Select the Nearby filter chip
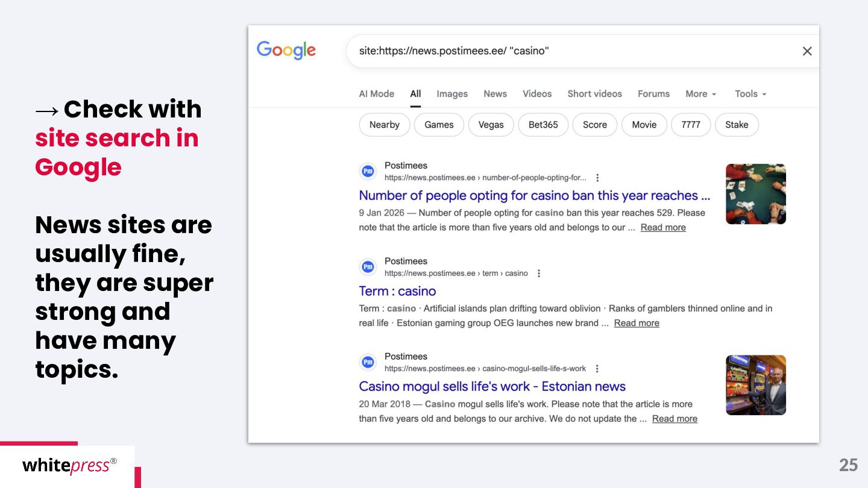Viewport: 868px width, 488px height. point(385,125)
